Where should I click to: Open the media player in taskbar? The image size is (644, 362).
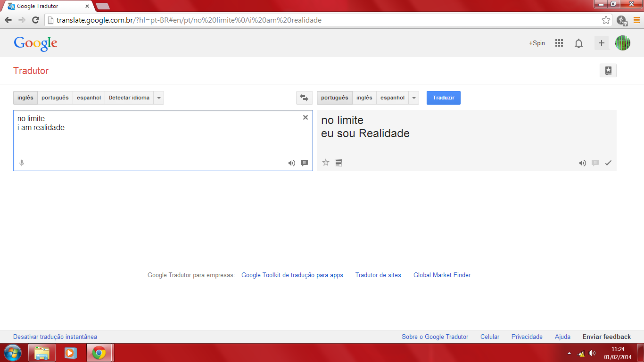[x=70, y=353]
